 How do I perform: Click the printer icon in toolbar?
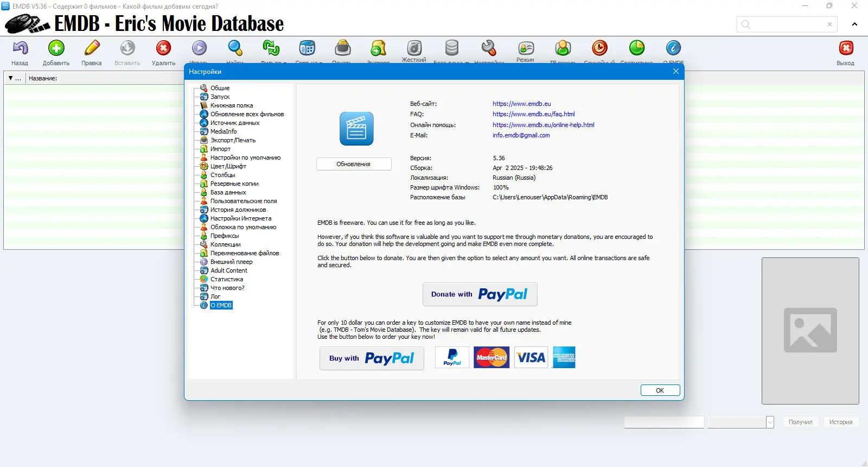(343, 48)
